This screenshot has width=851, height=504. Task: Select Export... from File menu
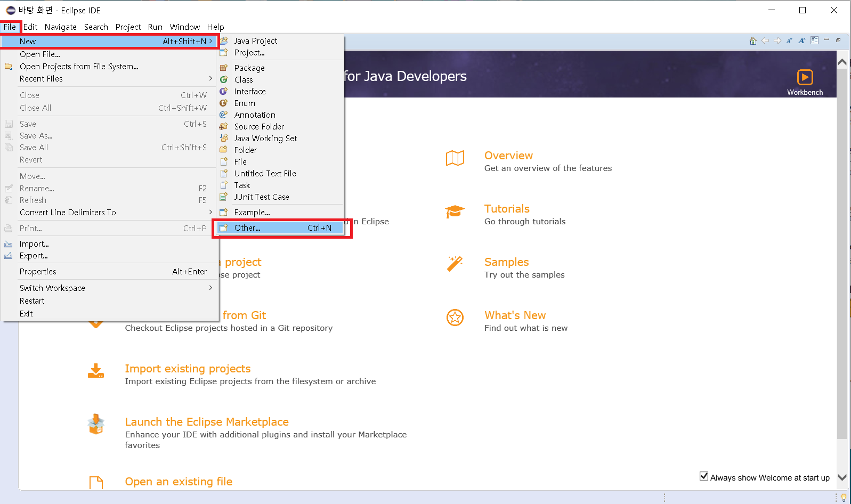(109, 255)
